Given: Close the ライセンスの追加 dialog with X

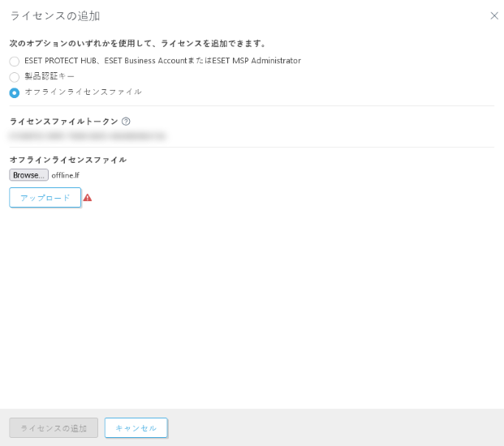Looking at the screenshot, I should click(x=494, y=15).
